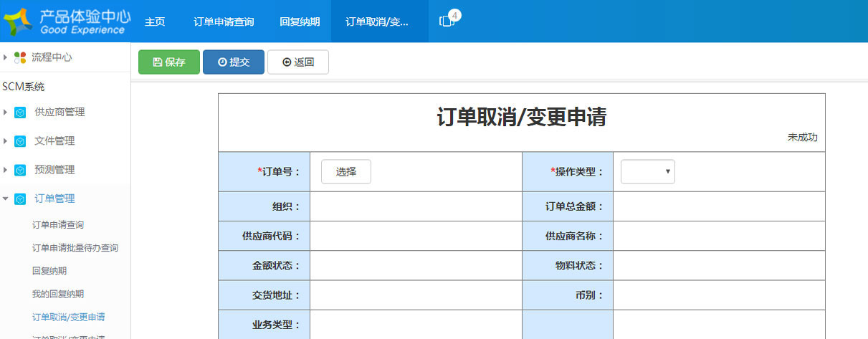Open 订单取消/变更申请 in the sidebar
This screenshot has width=868, height=339.
69,317
